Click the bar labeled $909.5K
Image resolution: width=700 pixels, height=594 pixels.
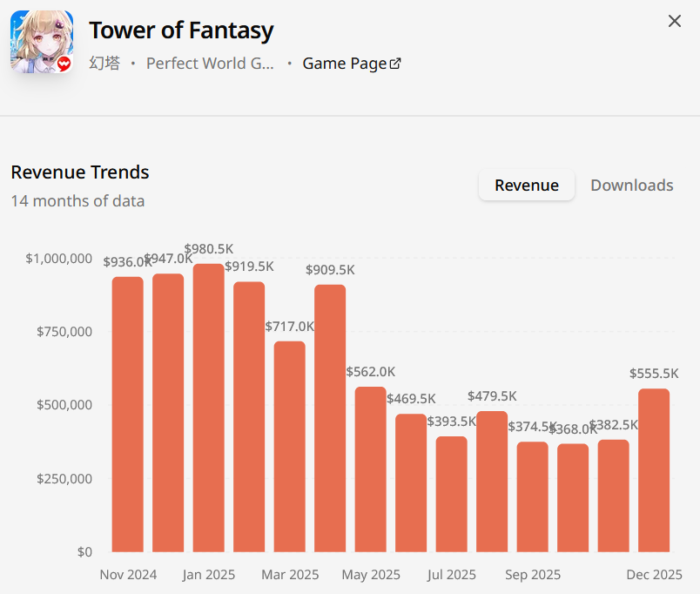pos(330,418)
